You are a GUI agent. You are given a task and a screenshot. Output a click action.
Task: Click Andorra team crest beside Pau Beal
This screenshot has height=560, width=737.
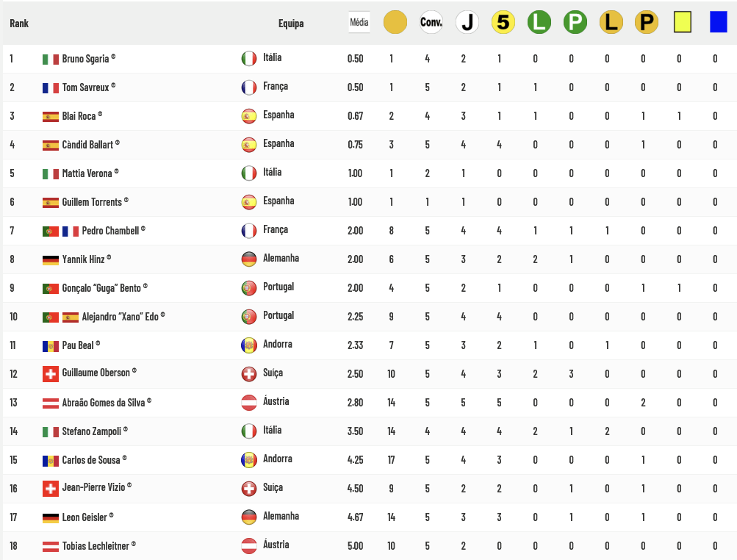pos(248,345)
